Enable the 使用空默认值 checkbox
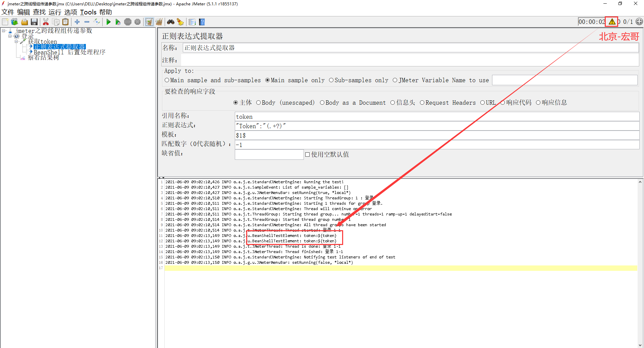This screenshot has height=348, width=644. tap(307, 154)
